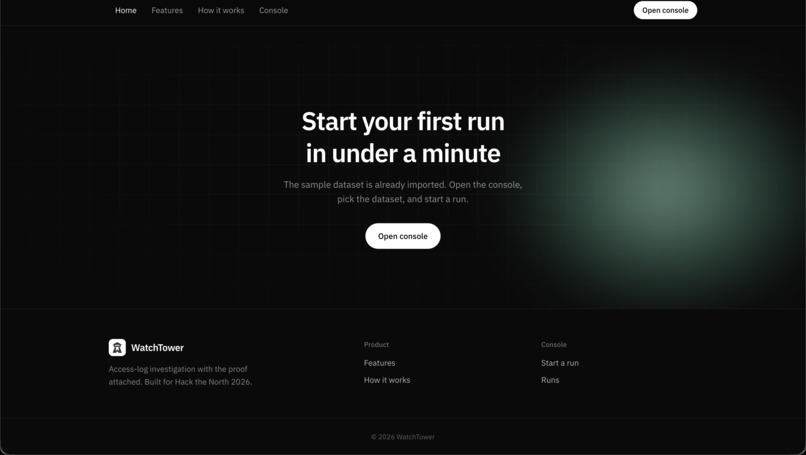This screenshot has width=806, height=455.
Task: Click the WatchTower brand name in footer
Action: (x=157, y=348)
